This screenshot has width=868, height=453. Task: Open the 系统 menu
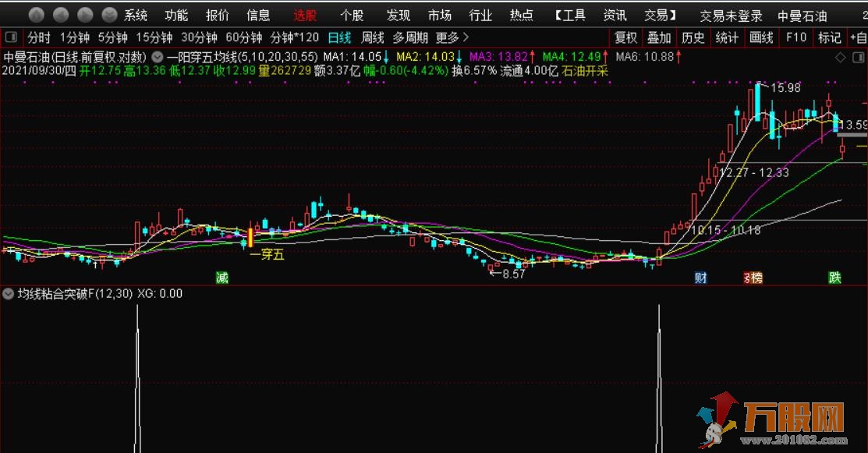point(136,16)
